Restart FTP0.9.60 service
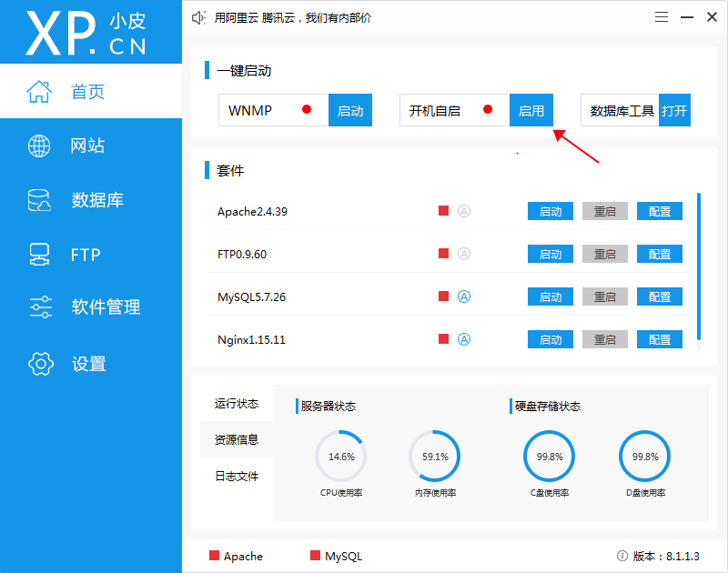 pyautogui.click(x=605, y=254)
